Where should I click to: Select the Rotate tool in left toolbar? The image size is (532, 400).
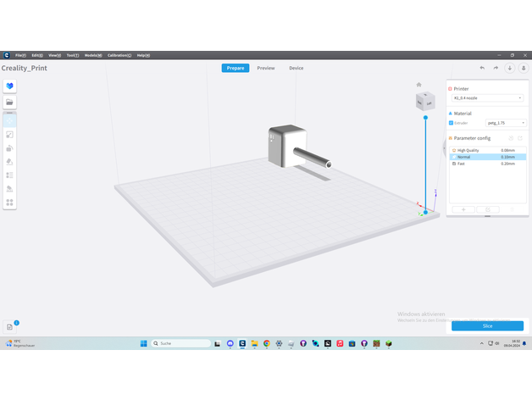click(9, 147)
